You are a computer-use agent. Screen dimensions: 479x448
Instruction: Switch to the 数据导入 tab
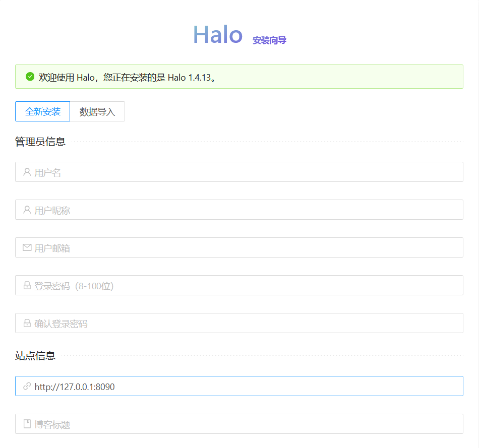(97, 111)
